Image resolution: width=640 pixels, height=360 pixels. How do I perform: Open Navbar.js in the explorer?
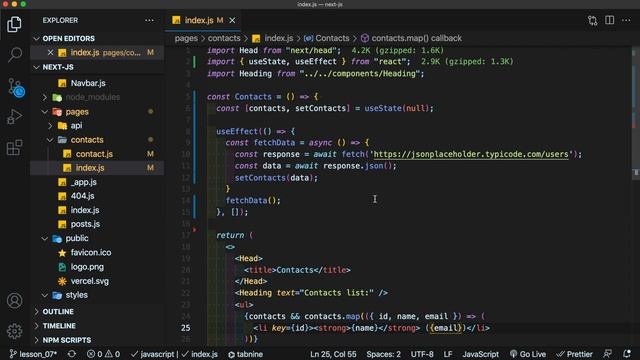88,83
